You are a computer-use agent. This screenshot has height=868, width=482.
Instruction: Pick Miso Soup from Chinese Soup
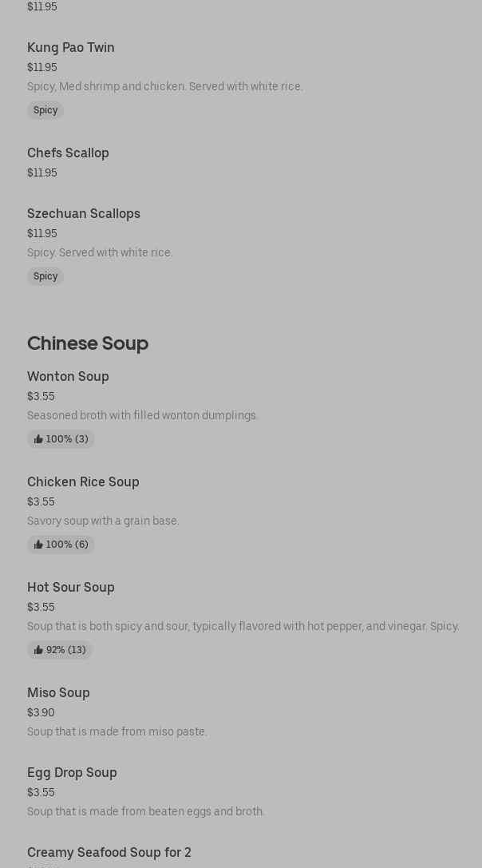click(x=58, y=693)
